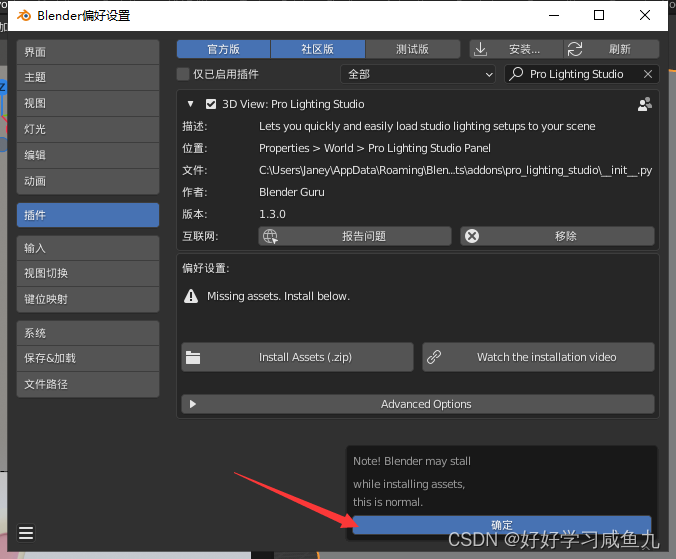
Task: Click the globe icon for report issue
Action: pyautogui.click(x=270, y=236)
